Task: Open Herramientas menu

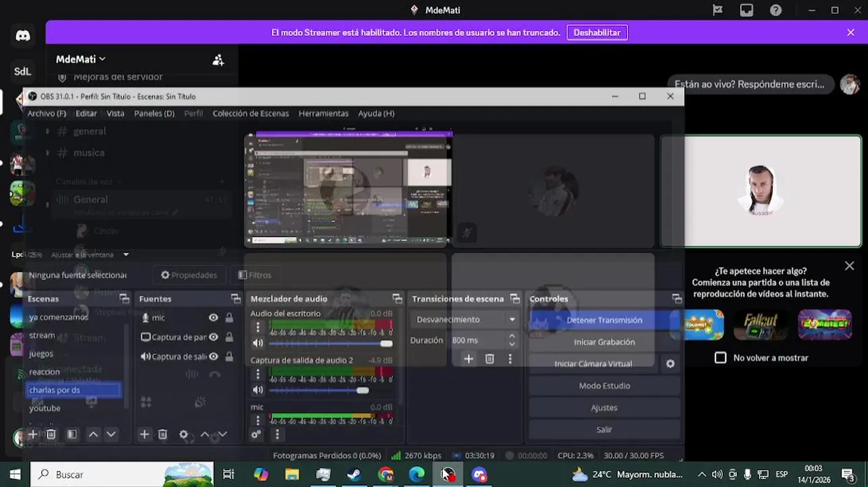Action: point(324,113)
